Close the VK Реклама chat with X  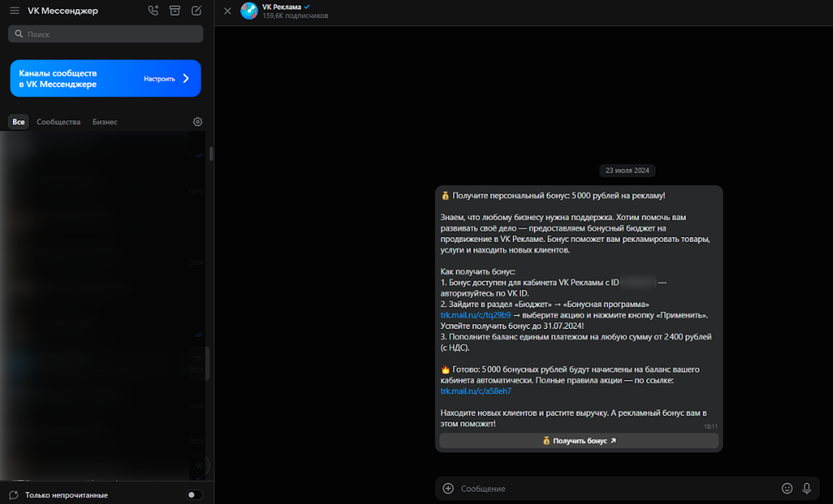click(228, 11)
